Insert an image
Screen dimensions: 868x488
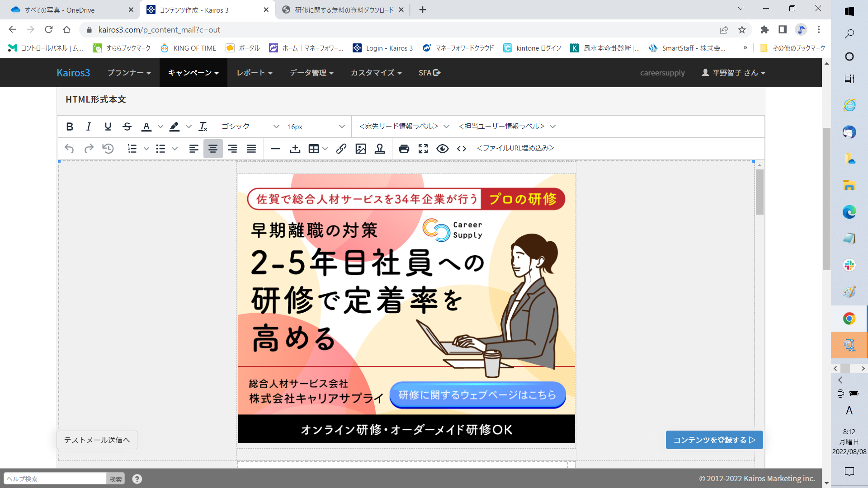point(361,149)
